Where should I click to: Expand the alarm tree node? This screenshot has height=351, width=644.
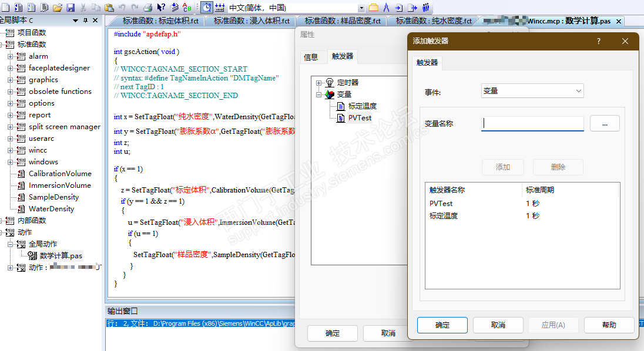coord(10,56)
